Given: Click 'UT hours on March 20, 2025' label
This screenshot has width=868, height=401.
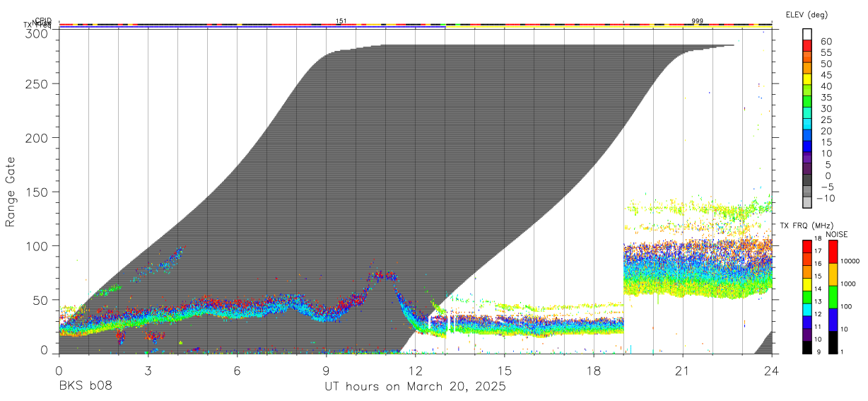Looking at the screenshot, I should [x=415, y=387].
